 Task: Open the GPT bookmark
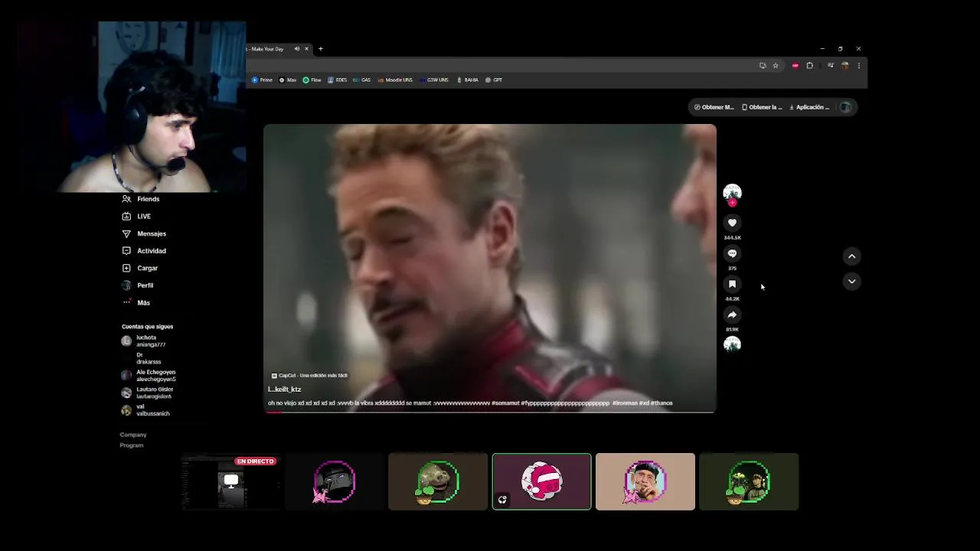(x=494, y=80)
